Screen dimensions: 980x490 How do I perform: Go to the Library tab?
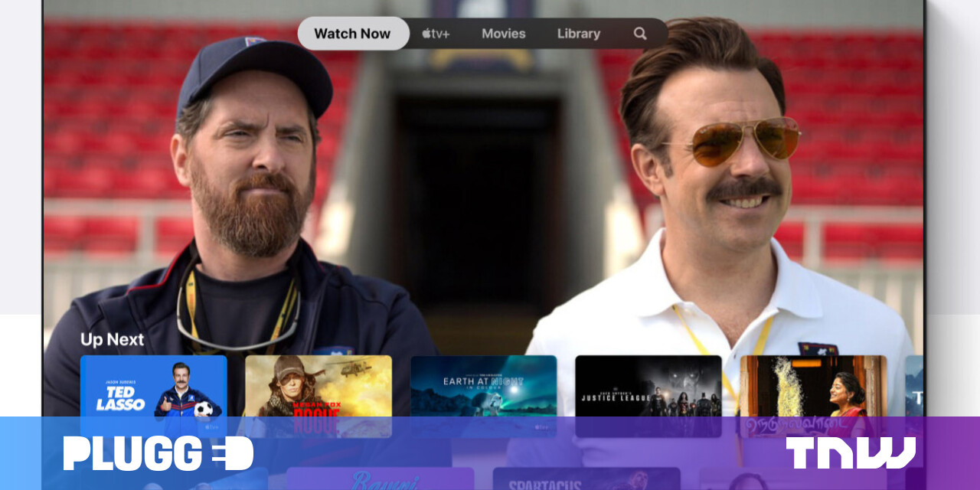pyautogui.click(x=578, y=34)
